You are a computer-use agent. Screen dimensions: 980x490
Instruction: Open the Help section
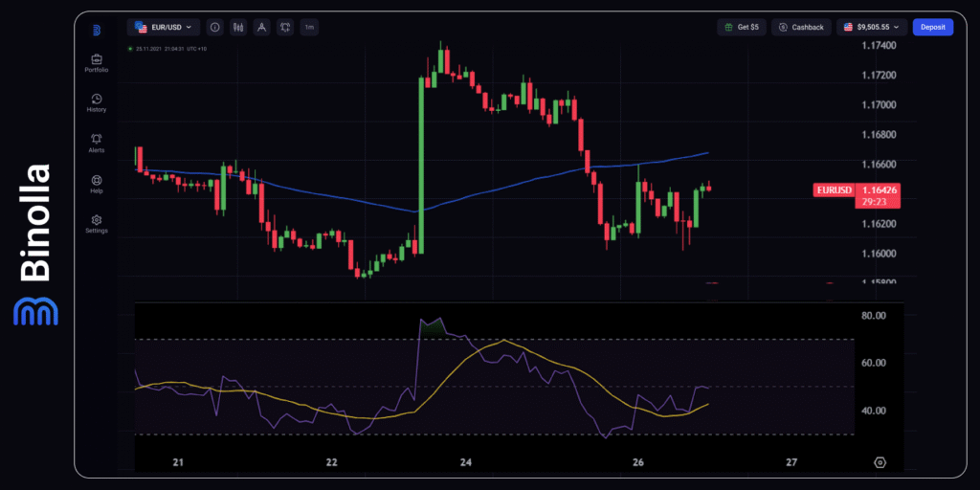coord(96,183)
